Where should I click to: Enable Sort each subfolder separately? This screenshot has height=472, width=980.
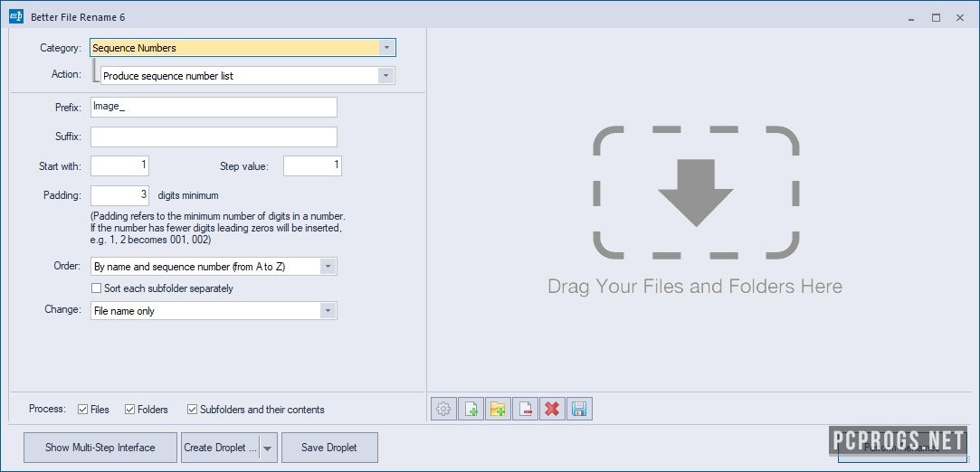click(97, 288)
